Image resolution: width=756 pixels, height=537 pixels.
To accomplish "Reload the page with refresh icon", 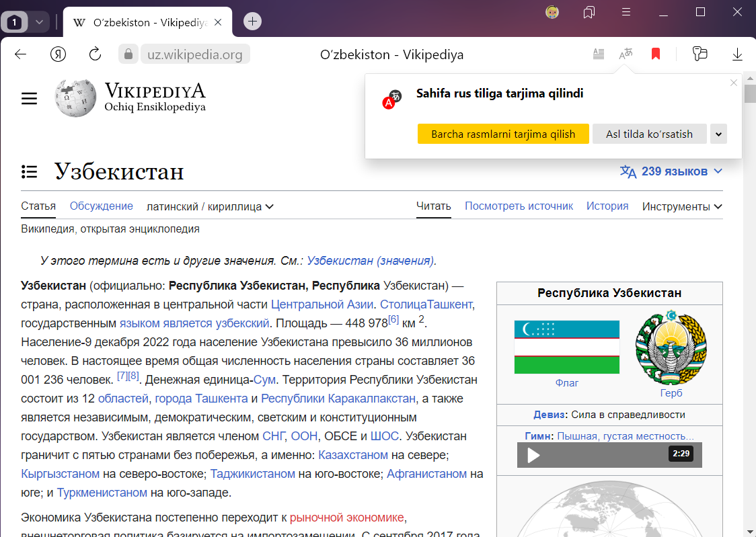I will pos(95,54).
